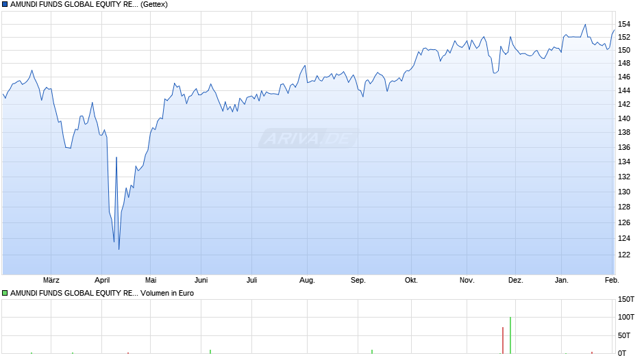Select the 'März' month label
644x360 pixels.
pos(51,280)
